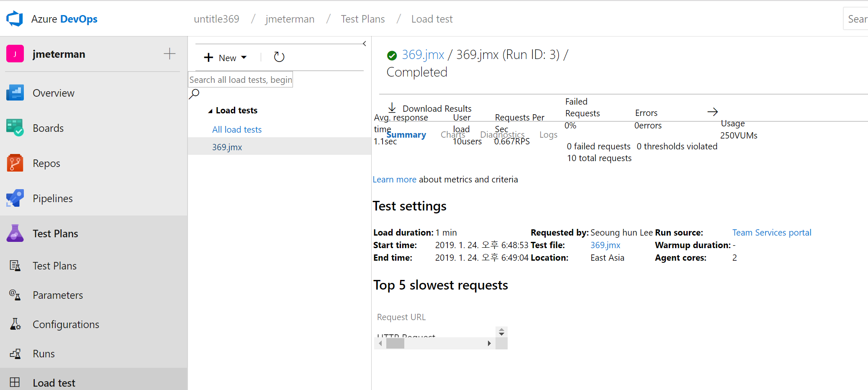Screen dimensions: 868x390
Task: Click the vertical stepper arrows in requests table
Action: coord(501,332)
